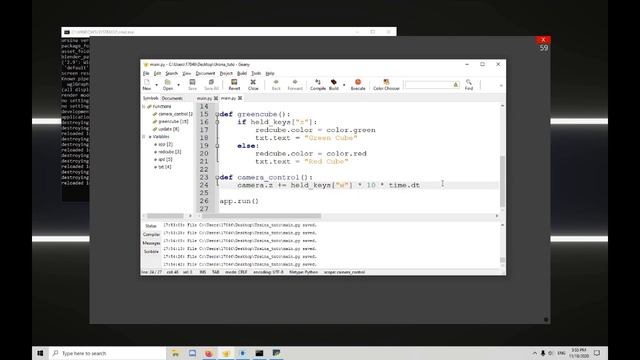Select the Scribble tab in message panel
The height and width of the screenshot is (360, 640).
[x=151, y=252]
